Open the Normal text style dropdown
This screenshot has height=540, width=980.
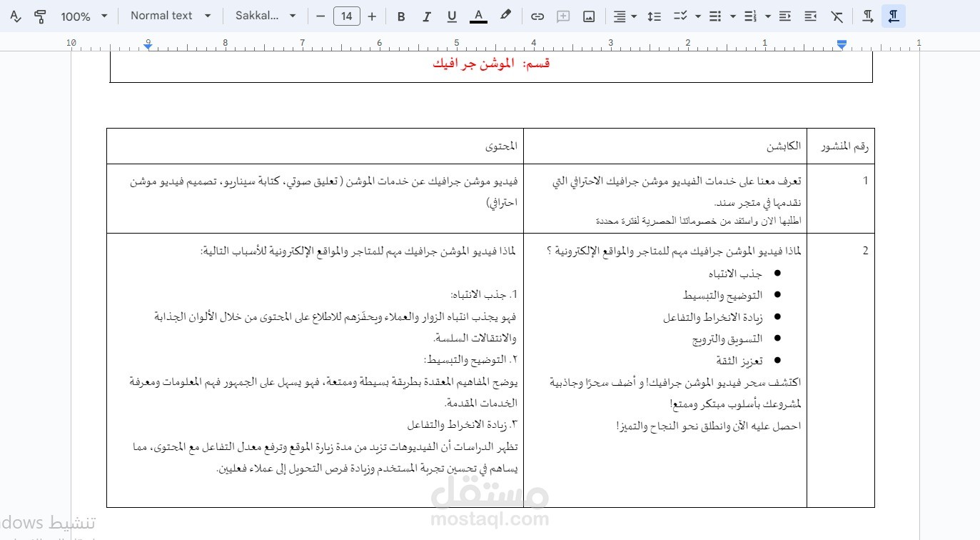[x=171, y=16]
